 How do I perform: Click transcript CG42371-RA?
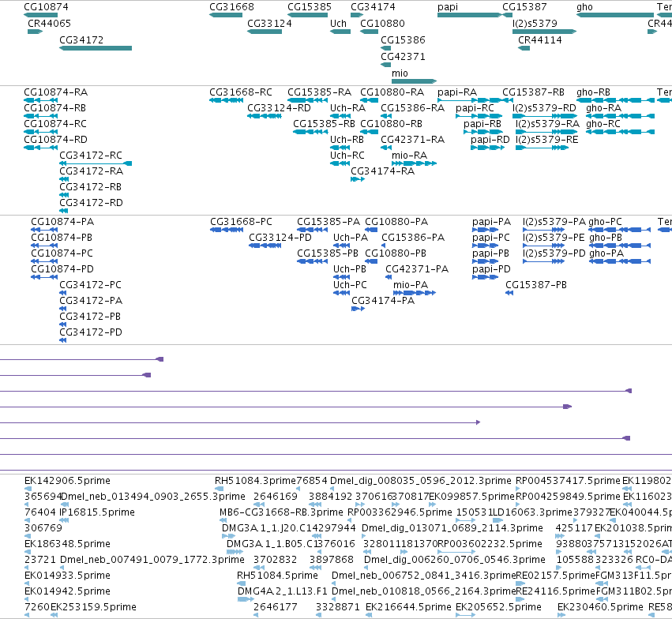[413, 140]
